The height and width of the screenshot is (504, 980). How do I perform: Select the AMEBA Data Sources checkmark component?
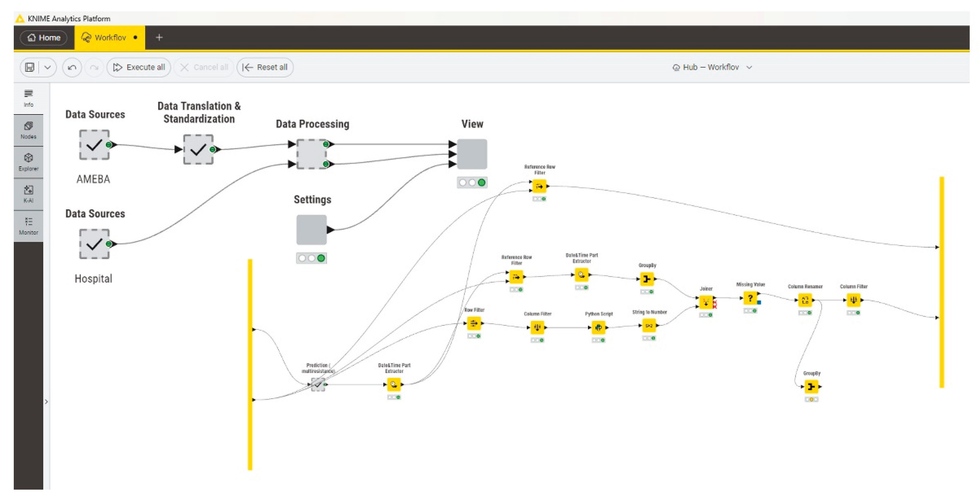click(x=94, y=145)
